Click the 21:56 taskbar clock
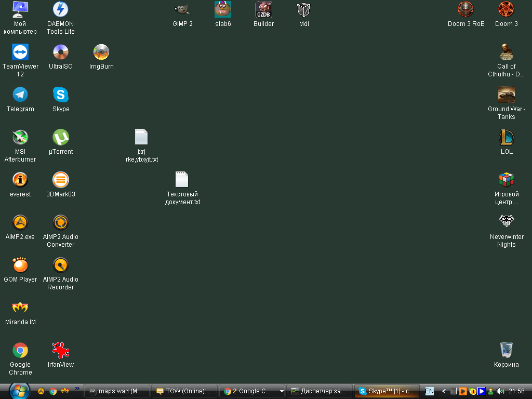Viewport: 532px width, 399px height. (516, 391)
